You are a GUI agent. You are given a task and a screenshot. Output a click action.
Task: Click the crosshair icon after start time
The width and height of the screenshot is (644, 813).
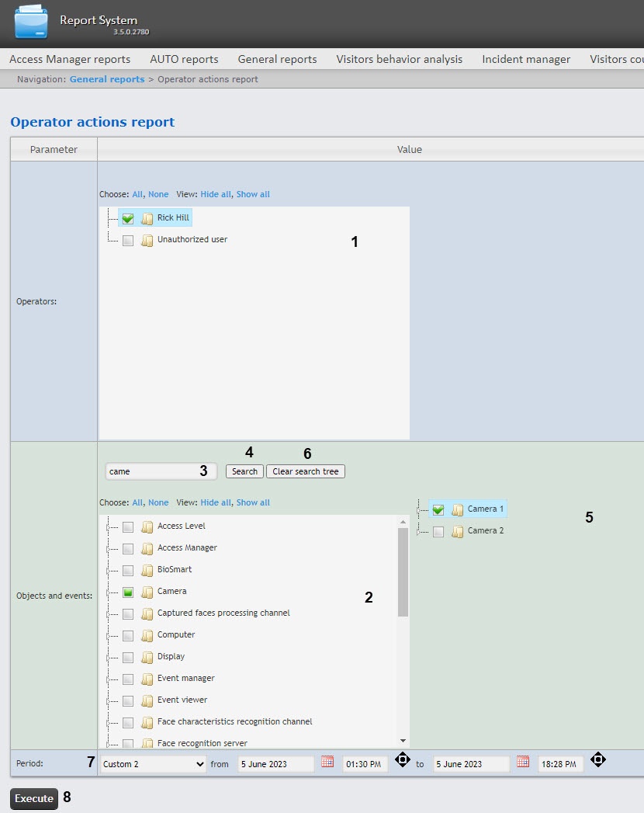(x=403, y=759)
